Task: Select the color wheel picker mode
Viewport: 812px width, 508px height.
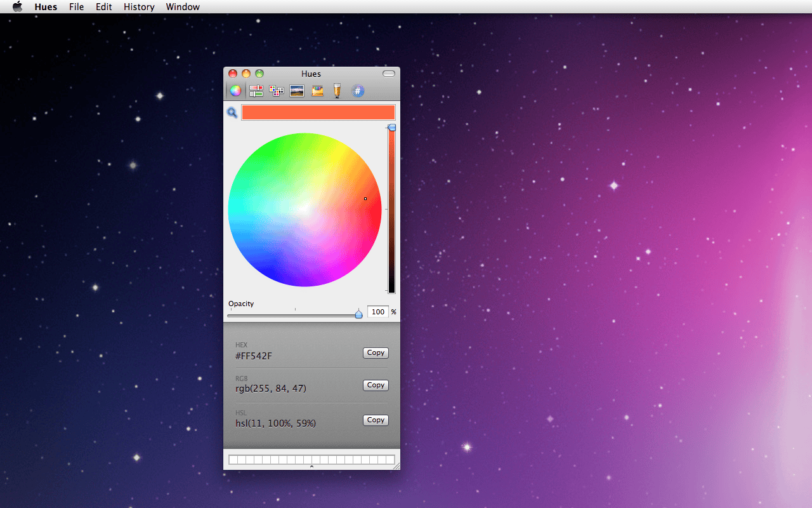Action: click(235, 90)
